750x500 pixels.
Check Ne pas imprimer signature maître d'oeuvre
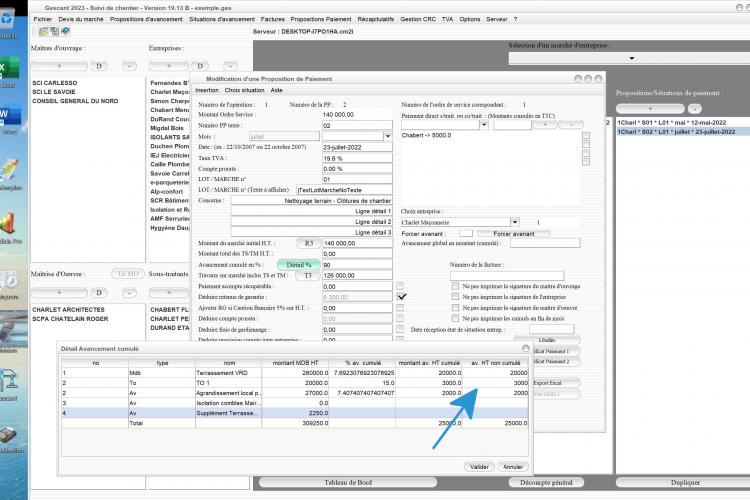(455, 308)
